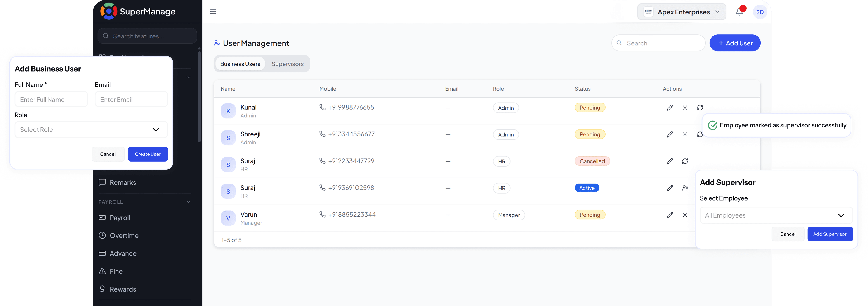This screenshot has height=306, width=868.
Task: Collapse the sidebar section above Remarks
Action: pyautogui.click(x=188, y=77)
